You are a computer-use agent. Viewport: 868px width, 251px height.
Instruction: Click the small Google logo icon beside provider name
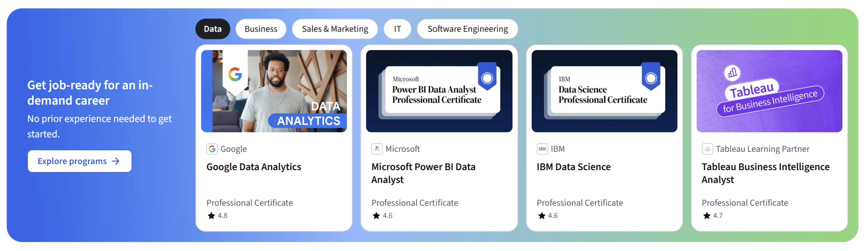coord(212,149)
